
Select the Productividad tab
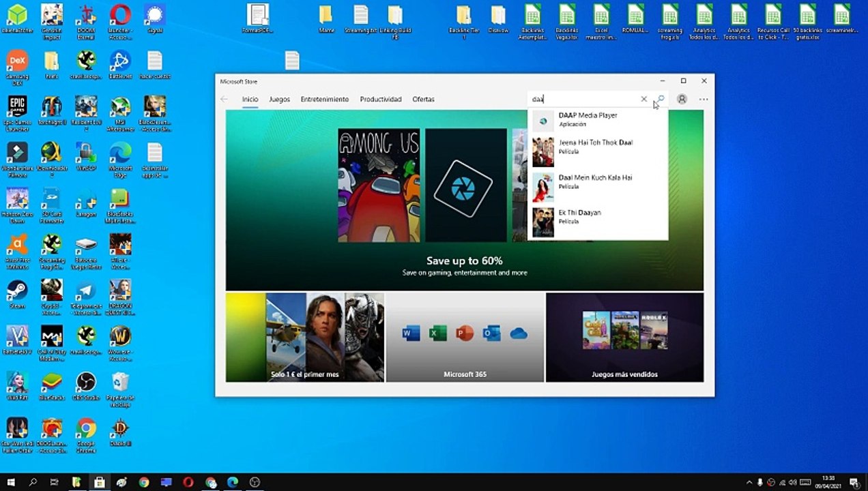click(381, 99)
